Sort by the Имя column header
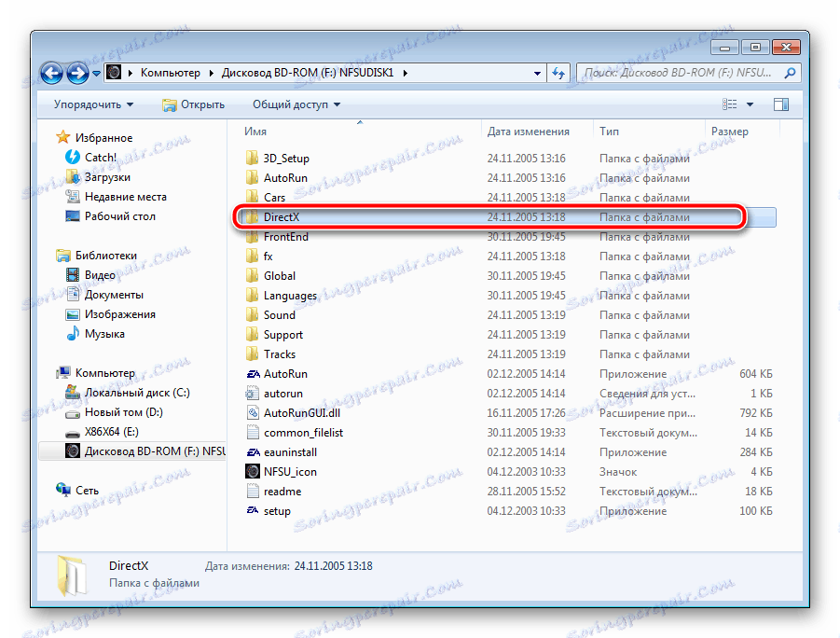The width and height of the screenshot is (840, 638). tap(255, 132)
